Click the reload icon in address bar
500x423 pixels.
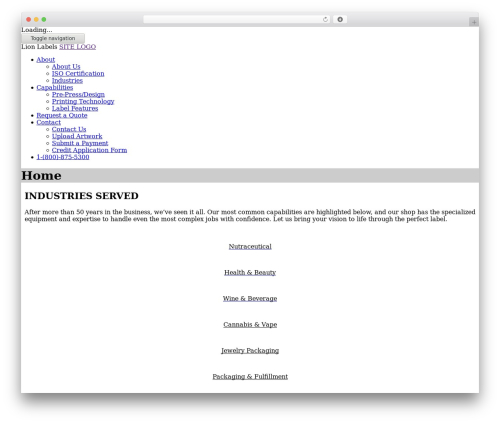click(325, 19)
